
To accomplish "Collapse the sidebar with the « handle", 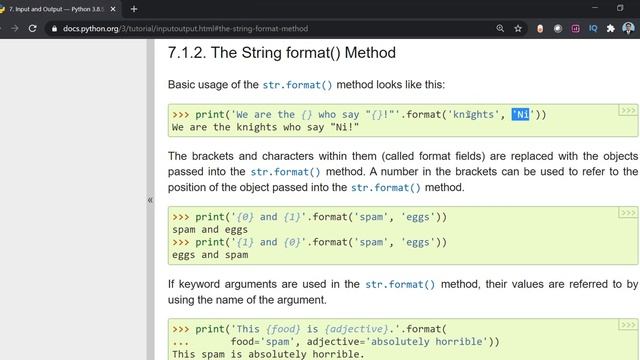I will [150, 200].
